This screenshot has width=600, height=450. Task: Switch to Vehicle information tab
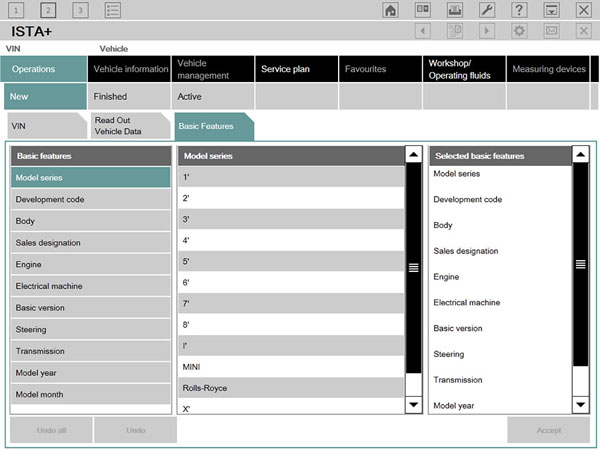tap(129, 69)
